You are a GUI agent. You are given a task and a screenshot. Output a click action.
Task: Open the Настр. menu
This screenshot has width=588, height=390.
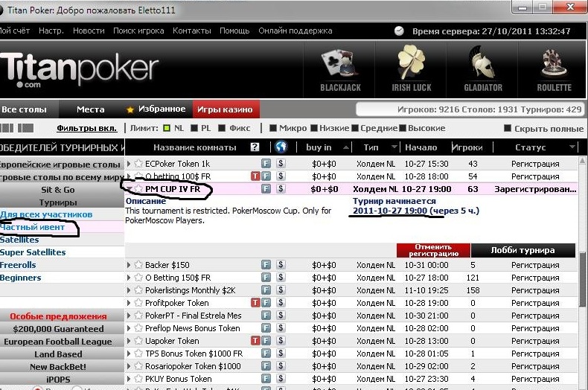click(51, 31)
